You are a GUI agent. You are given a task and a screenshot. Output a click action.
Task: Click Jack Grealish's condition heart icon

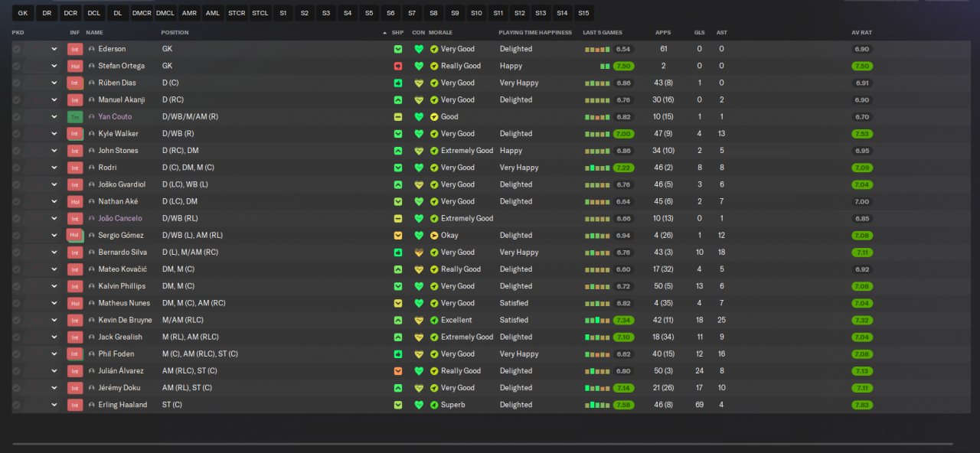[419, 337]
